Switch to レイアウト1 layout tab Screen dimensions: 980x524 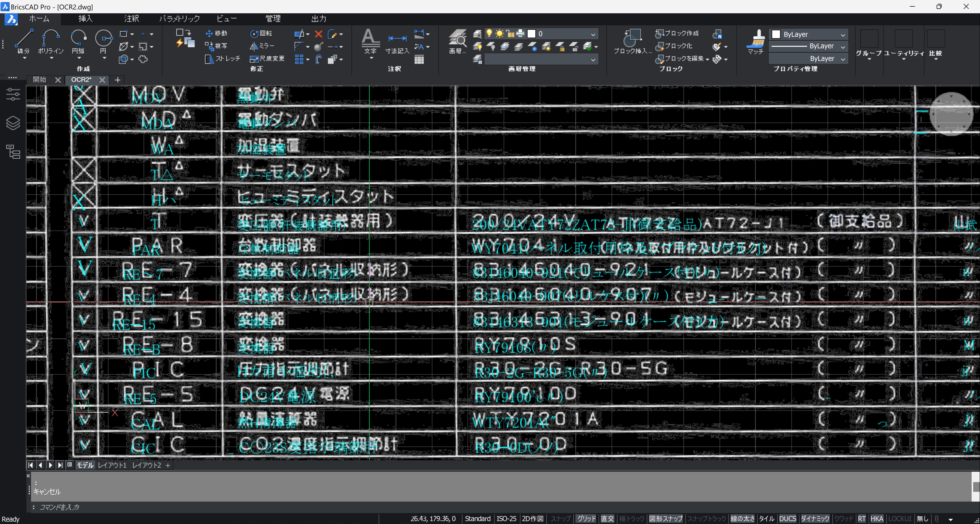click(x=112, y=465)
